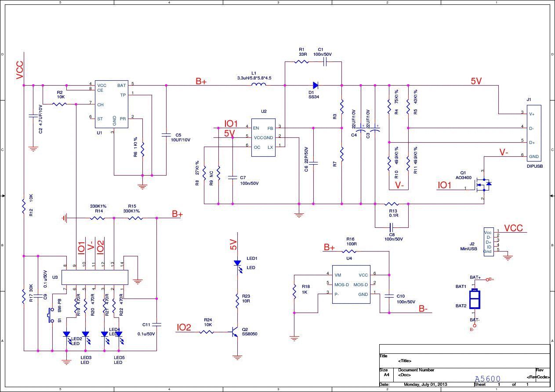Select the D1 SS34 diode symbol
555x392 pixels.
click(x=315, y=85)
